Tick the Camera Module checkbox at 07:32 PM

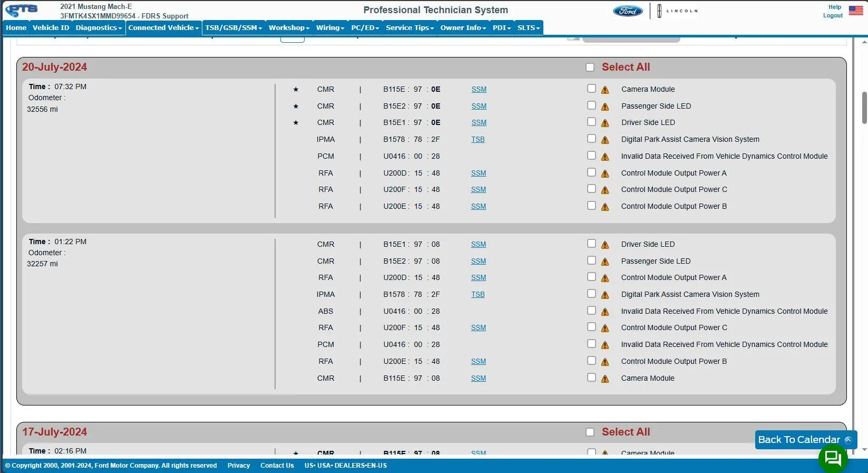(x=591, y=89)
